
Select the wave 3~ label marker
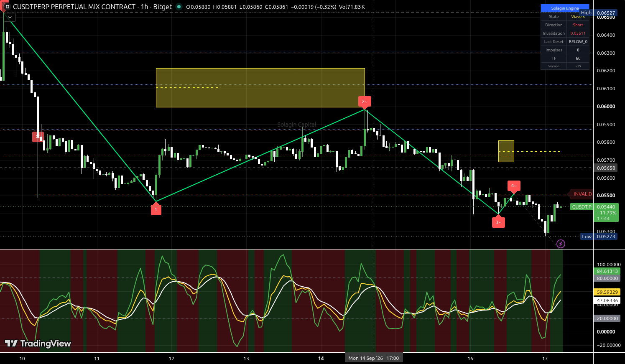pos(498,221)
